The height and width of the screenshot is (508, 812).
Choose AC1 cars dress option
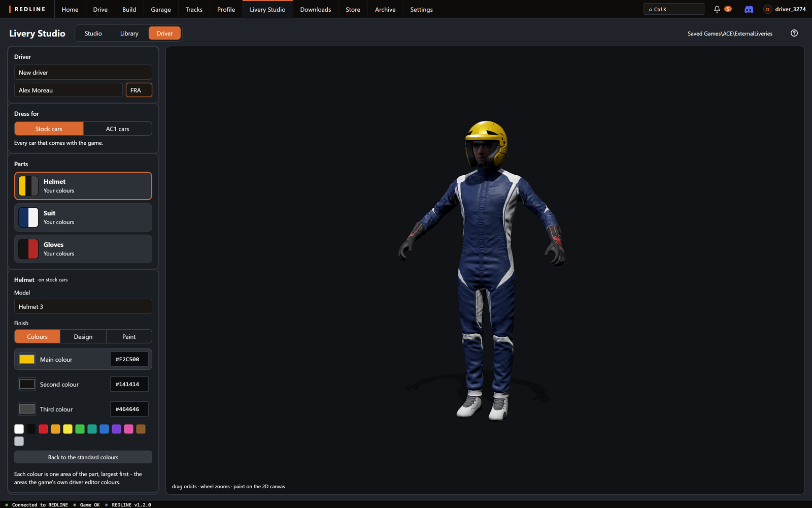(x=118, y=129)
